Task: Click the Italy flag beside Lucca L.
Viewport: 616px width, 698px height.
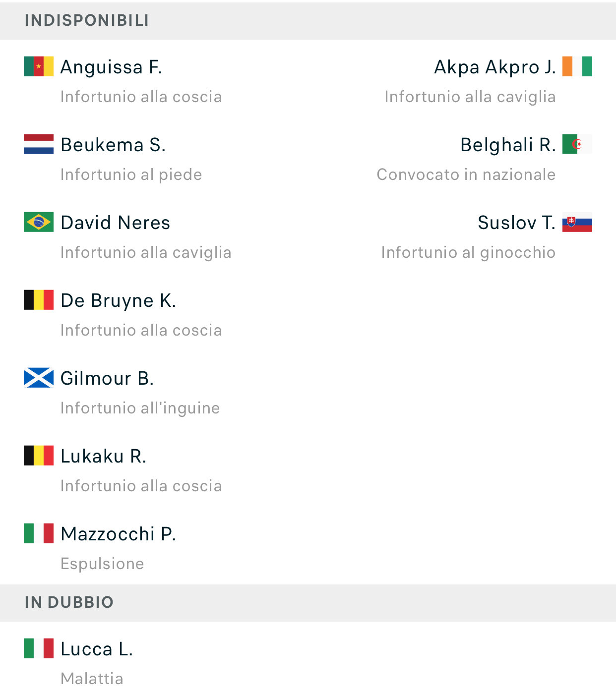Action: 39,648
